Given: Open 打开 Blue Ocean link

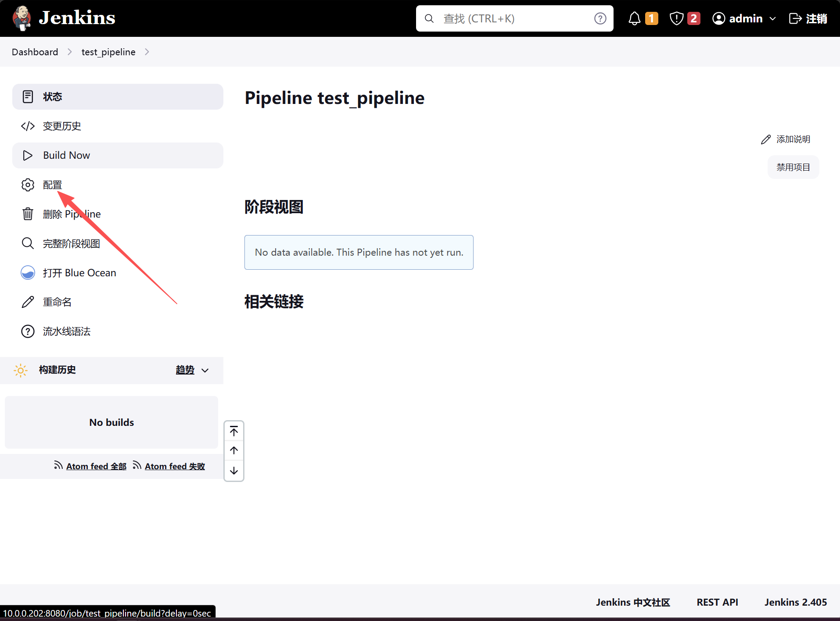Looking at the screenshot, I should pyautogui.click(x=118, y=273).
